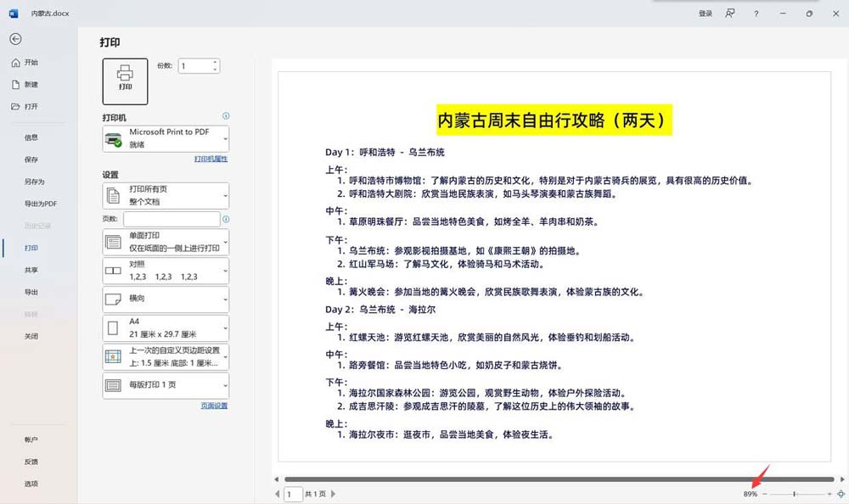The image size is (849, 504).
Task: Click the 每版打印 pages-per-sheet icon
Action: point(113,385)
